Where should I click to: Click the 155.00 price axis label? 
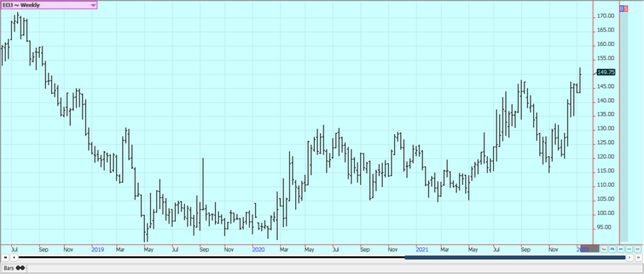click(606, 58)
